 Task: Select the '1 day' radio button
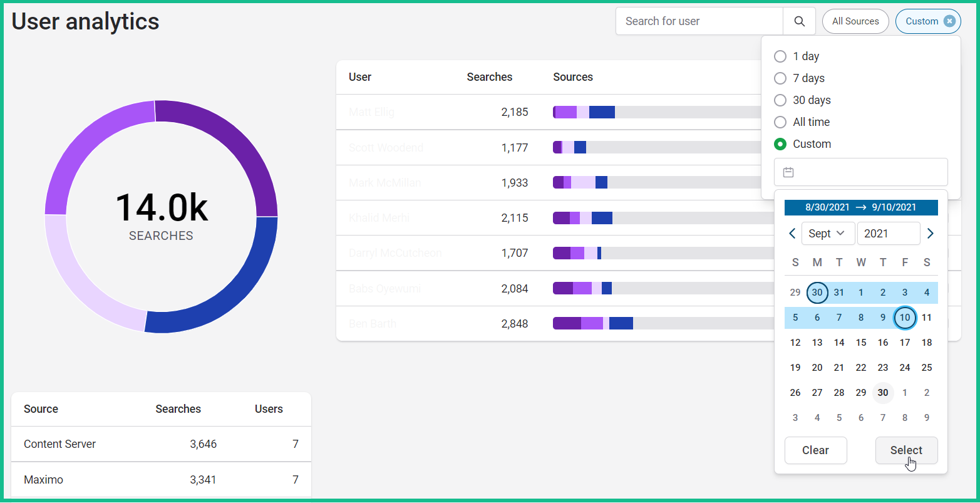coord(780,56)
